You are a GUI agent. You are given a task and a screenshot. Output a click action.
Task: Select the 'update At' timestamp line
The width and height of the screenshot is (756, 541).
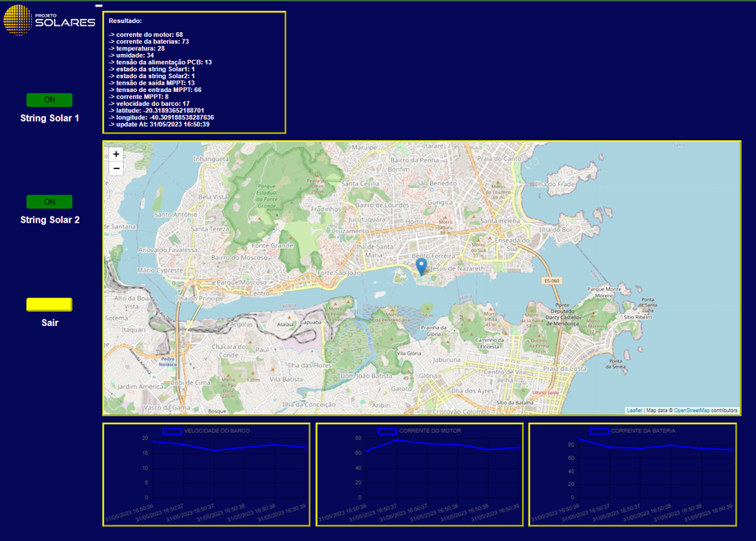click(159, 125)
